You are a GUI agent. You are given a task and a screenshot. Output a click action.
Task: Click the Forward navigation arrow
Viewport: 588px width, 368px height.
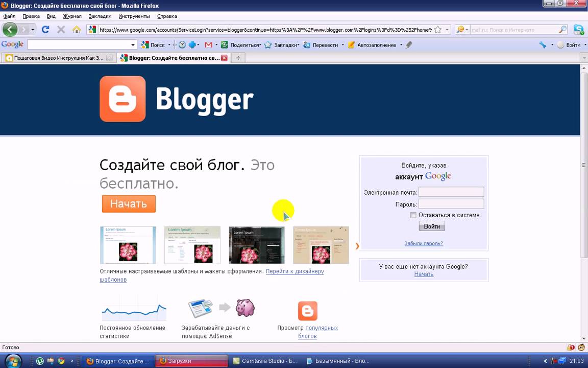tap(23, 29)
